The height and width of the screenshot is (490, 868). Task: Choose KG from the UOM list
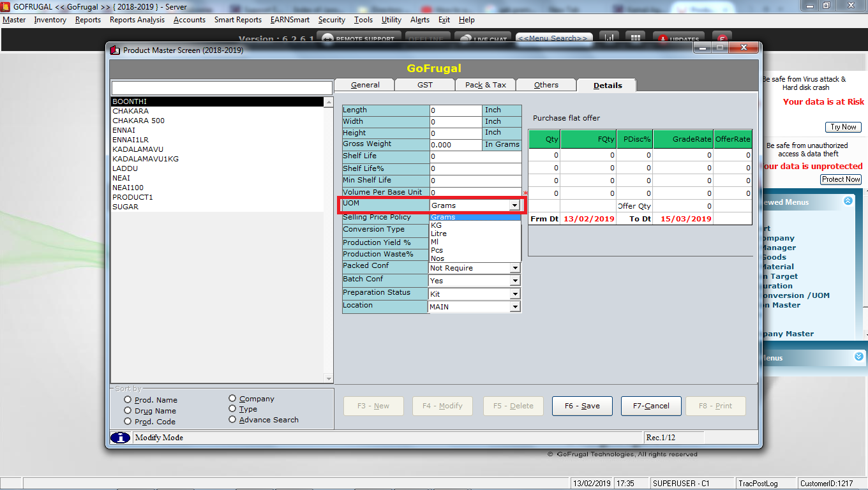475,225
